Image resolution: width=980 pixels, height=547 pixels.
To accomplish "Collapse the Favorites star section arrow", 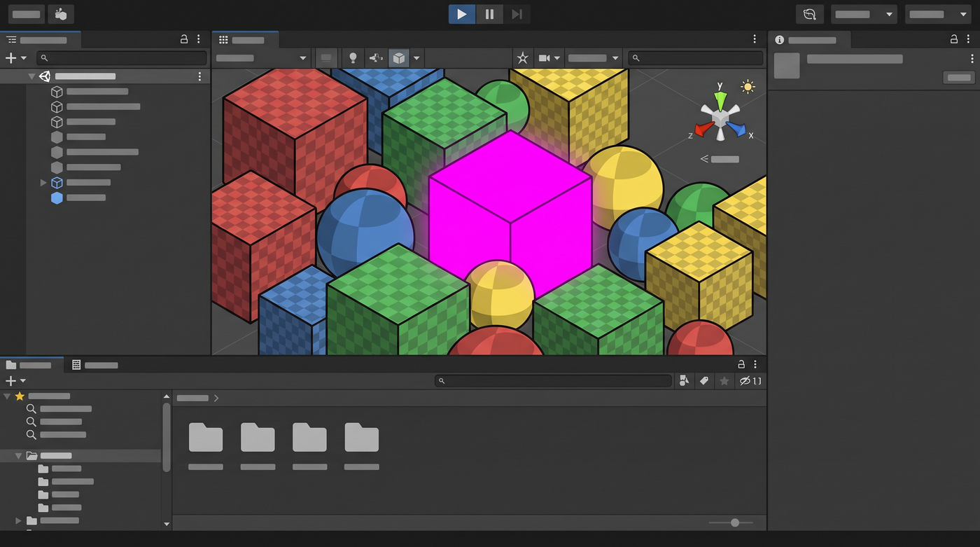I will pyautogui.click(x=7, y=396).
